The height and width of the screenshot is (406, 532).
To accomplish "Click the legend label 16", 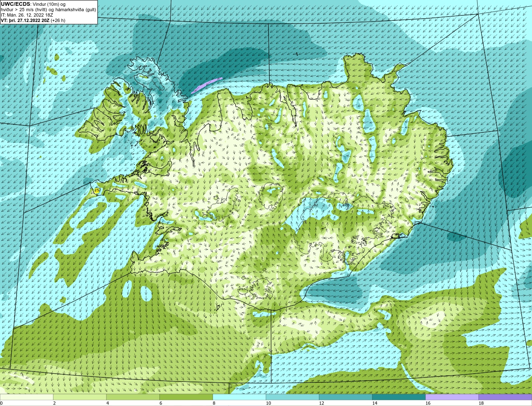I will click(x=428, y=403).
